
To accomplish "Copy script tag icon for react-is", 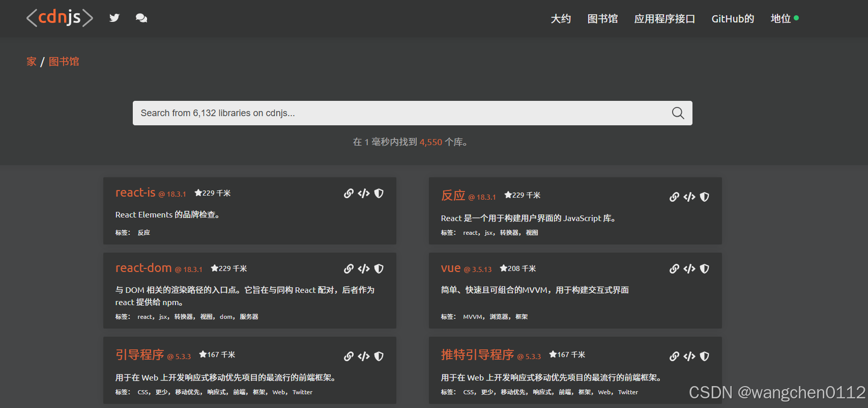I will point(364,193).
